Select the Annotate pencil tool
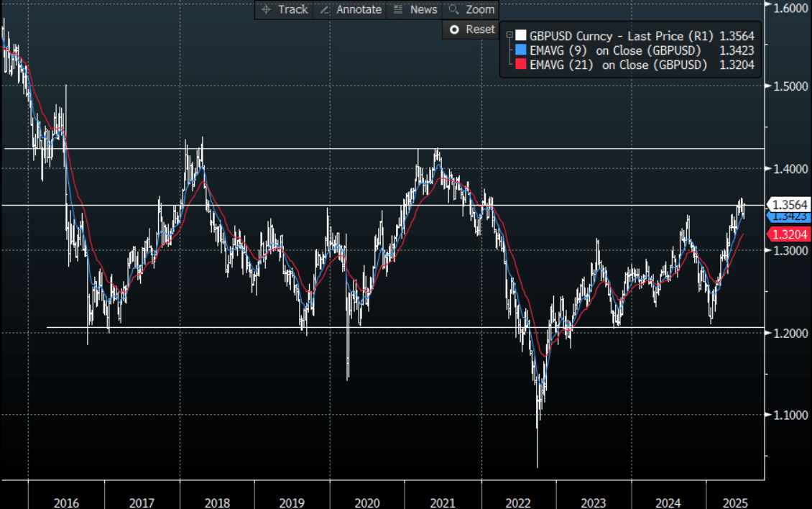Image resolution: width=812 pixels, height=509 pixels. 351,9
